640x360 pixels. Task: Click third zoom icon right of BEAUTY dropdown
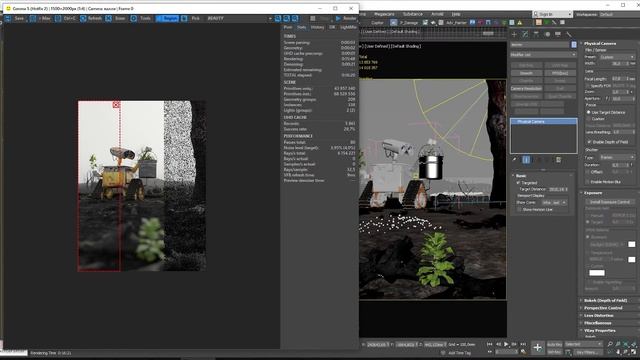pyautogui.click(x=295, y=18)
